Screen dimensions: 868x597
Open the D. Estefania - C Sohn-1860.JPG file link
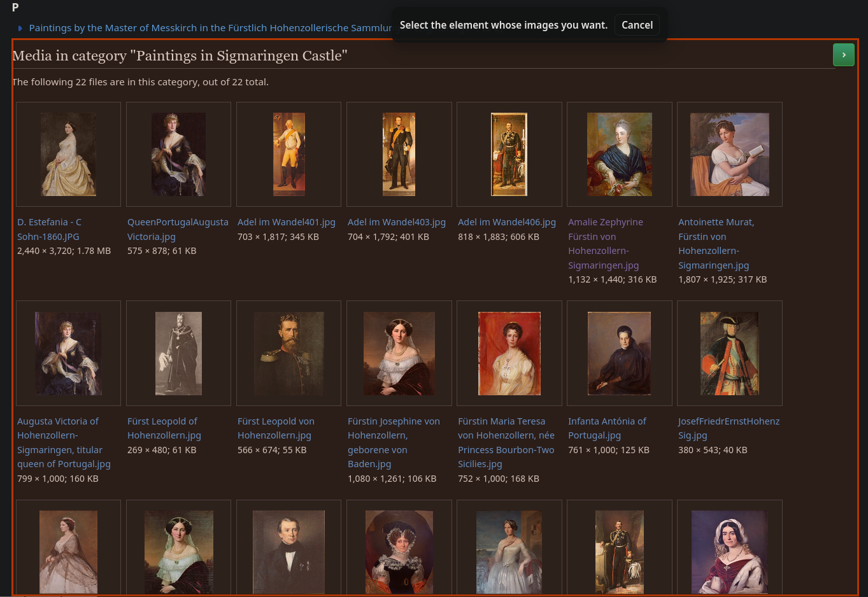click(x=49, y=229)
